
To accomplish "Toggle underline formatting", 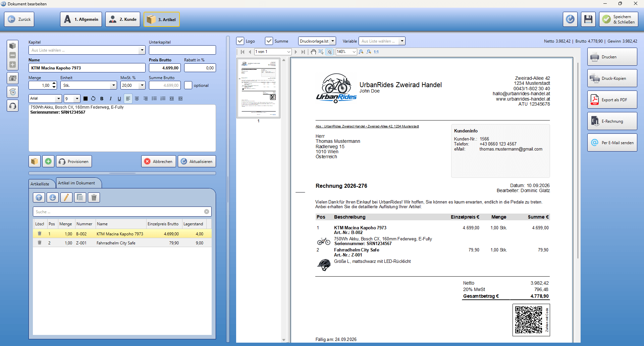I will pyautogui.click(x=119, y=99).
